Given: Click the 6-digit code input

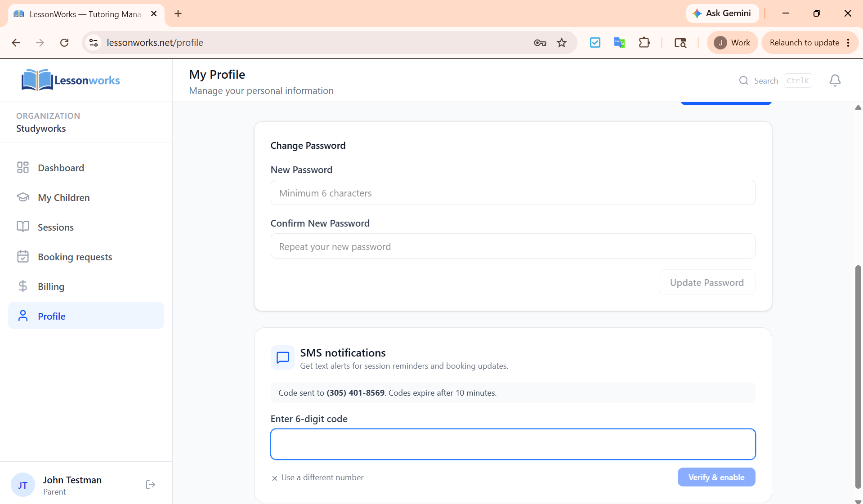Looking at the screenshot, I should tap(513, 444).
